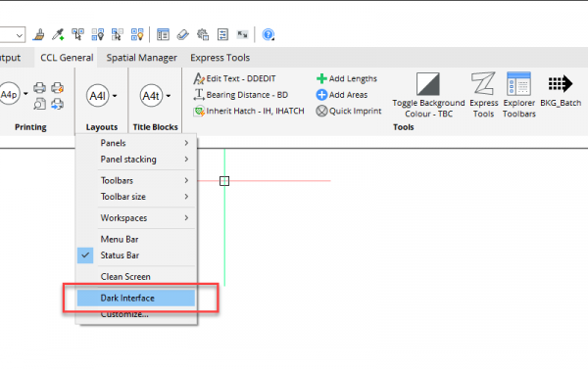
Task: Run Bearing Distance - BD tool
Action: pos(241,95)
